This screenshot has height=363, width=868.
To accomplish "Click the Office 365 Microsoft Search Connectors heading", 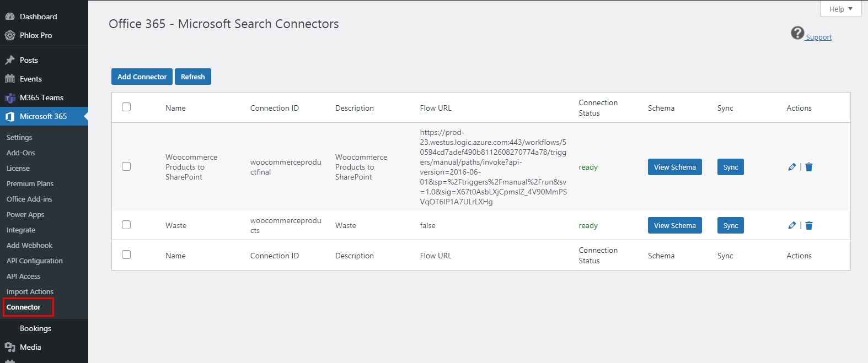I will pyautogui.click(x=224, y=24).
